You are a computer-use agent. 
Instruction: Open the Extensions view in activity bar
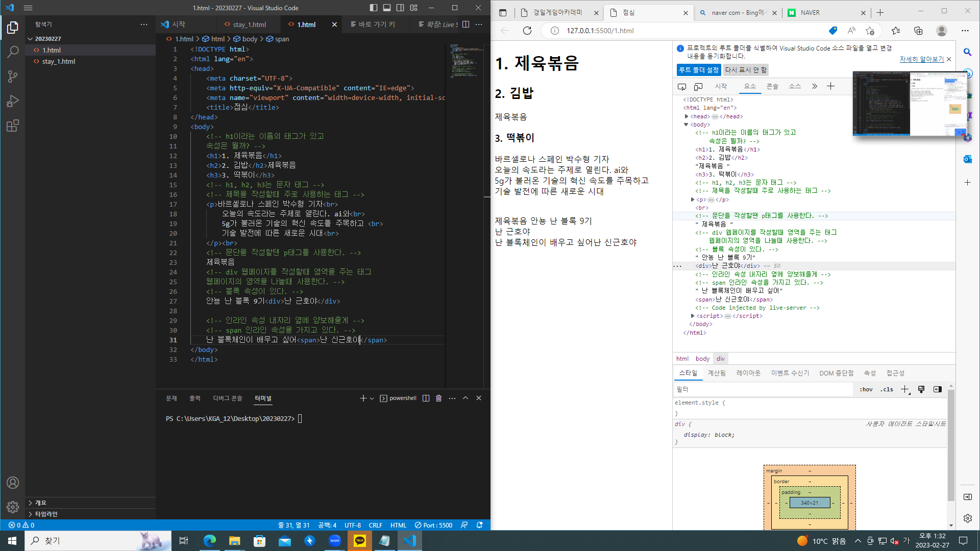[13, 126]
